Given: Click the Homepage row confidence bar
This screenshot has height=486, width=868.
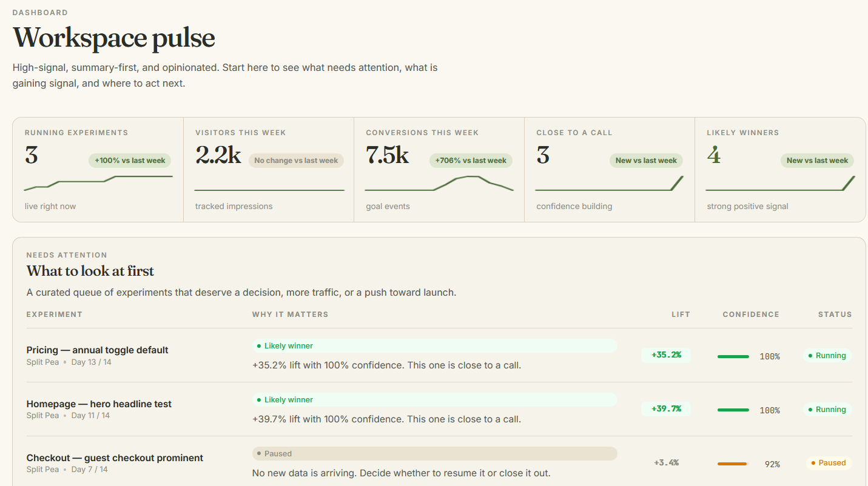Looking at the screenshot, I should click(733, 410).
